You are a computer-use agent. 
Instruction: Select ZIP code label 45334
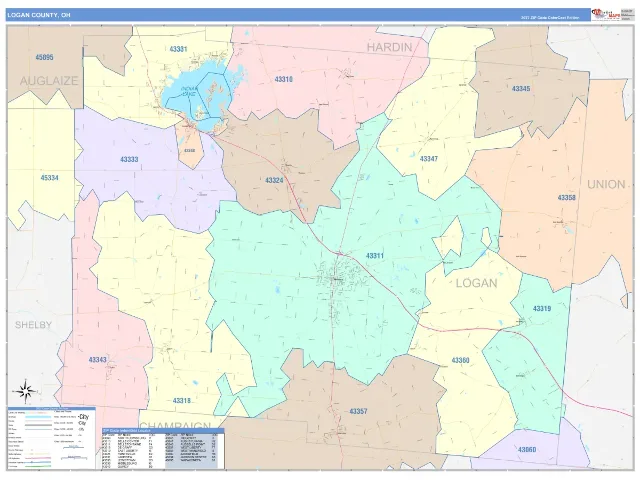pyautogui.click(x=49, y=178)
